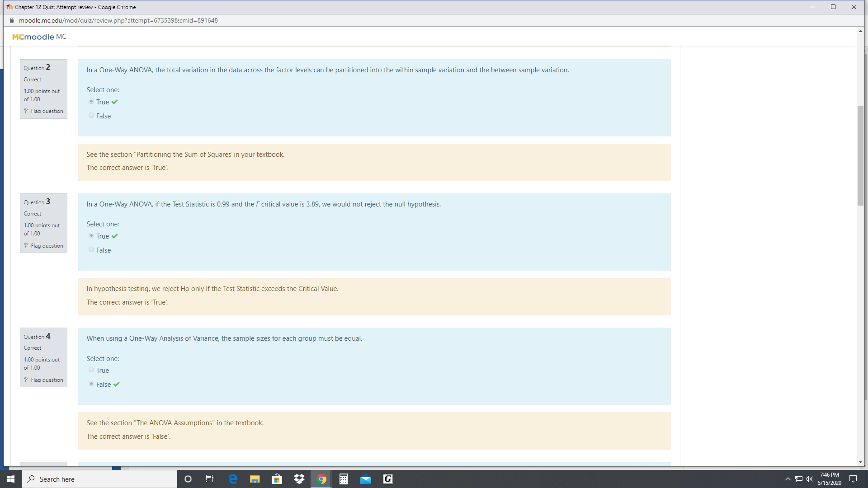This screenshot has width=868, height=488.
Task: Select False for Question 3
Action: (x=91, y=249)
